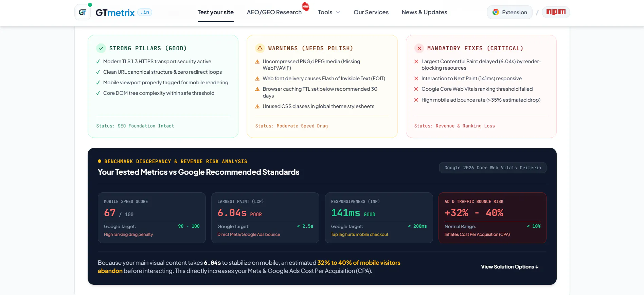Click the .in domain badge
This screenshot has height=295, width=644.
145,12
